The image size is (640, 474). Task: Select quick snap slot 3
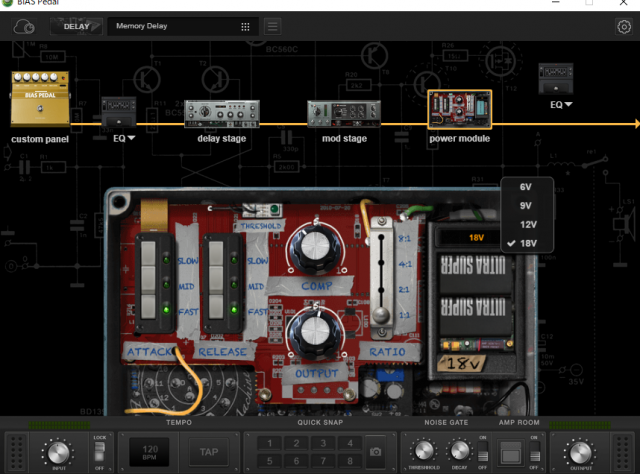pyautogui.click(x=323, y=443)
